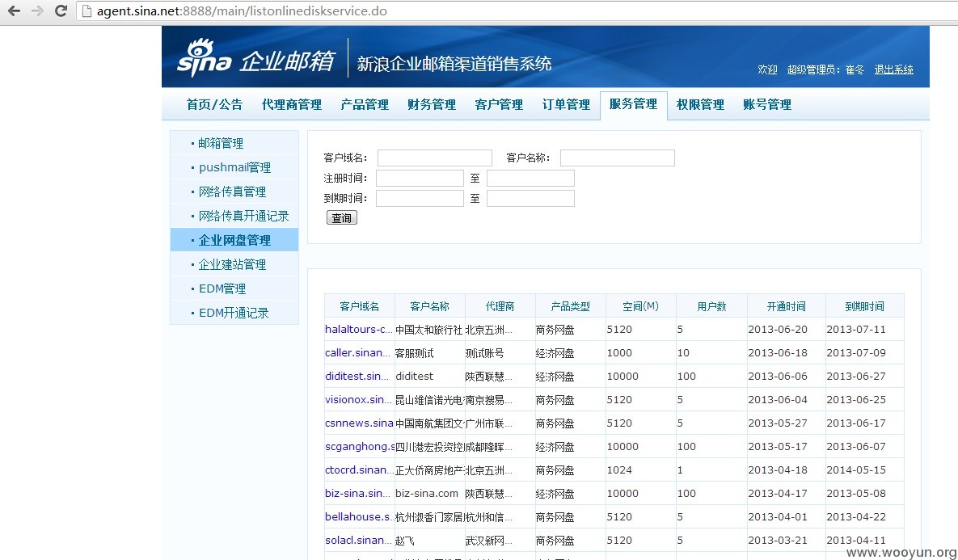This screenshot has width=958, height=560.
Task: Open the 订单管理 tab
Action: (x=566, y=104)
